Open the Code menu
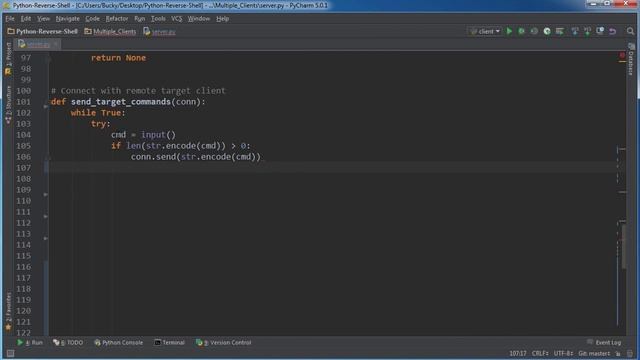This screenshot has height=360, width=640. (92, 18)
